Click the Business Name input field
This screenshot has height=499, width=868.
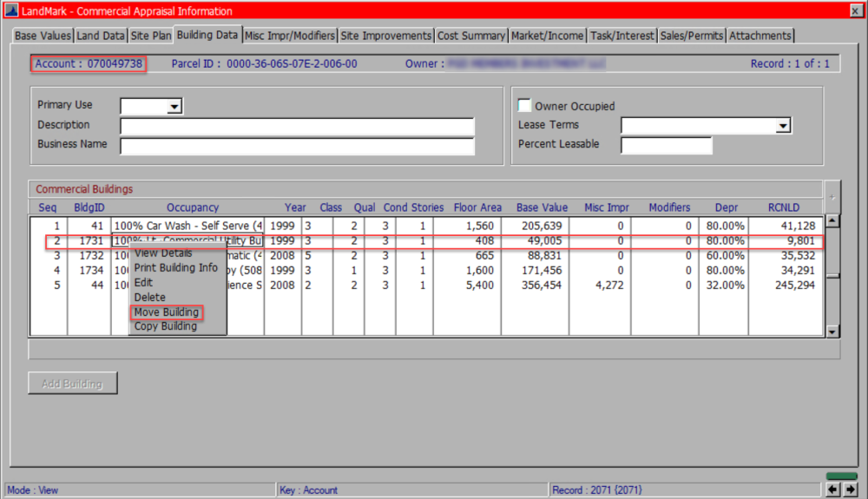(x=297, y=146)
